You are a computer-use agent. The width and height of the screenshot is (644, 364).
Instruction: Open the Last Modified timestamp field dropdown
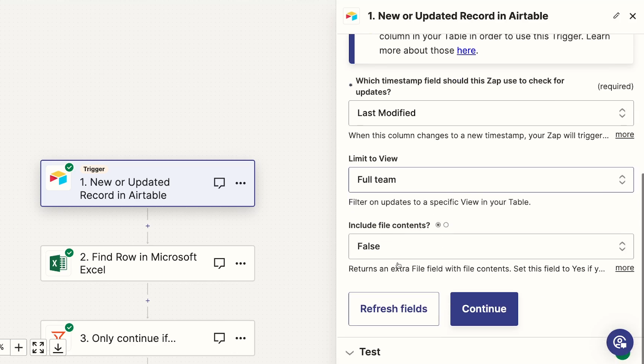pyautogui.click(x=491, y=113)
